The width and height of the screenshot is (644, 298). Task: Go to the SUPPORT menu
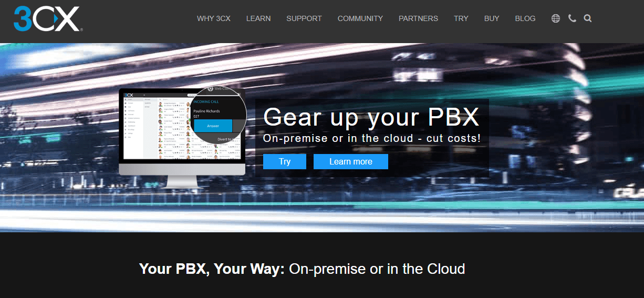pos(304,18)
